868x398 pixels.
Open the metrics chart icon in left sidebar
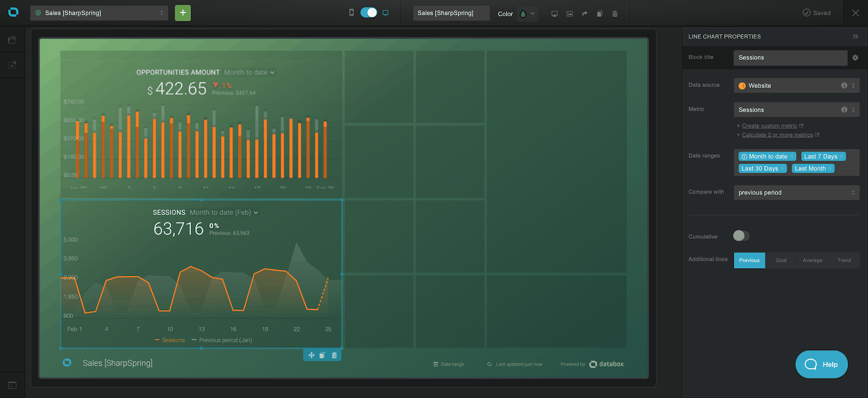(x=12, y=65)
